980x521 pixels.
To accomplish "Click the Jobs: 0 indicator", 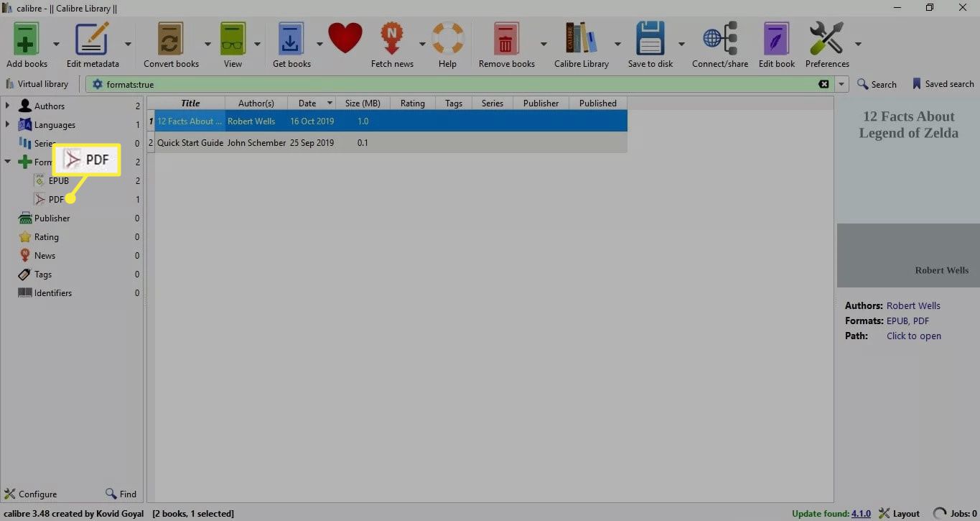I will coord(955,513).
